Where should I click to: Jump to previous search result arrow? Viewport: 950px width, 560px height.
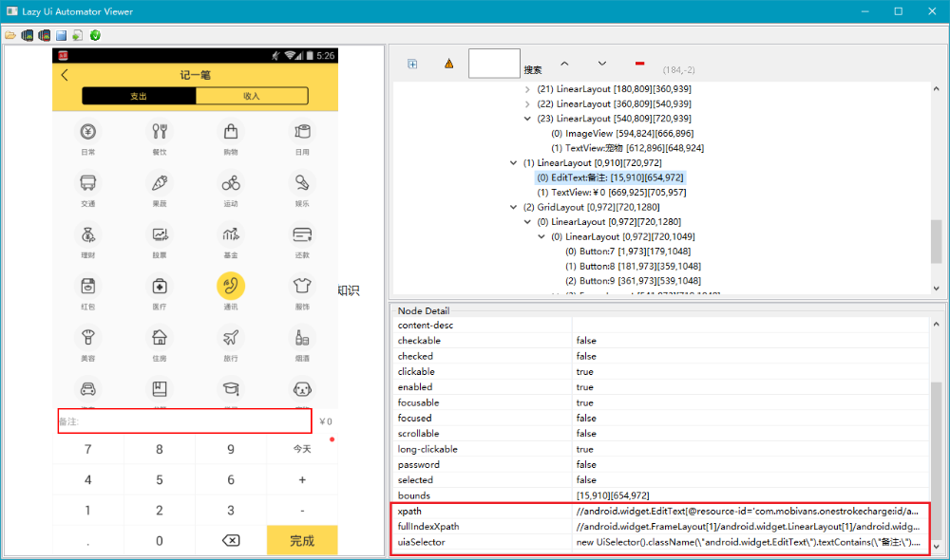564,64
